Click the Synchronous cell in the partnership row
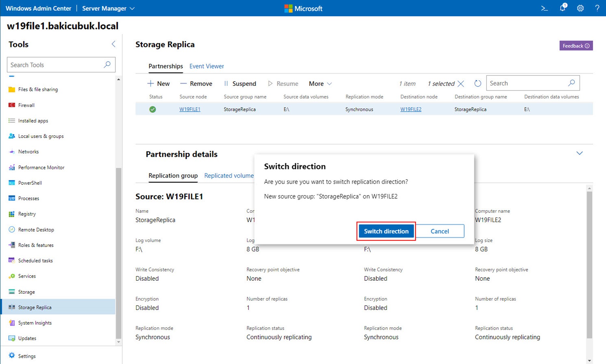 359,109
